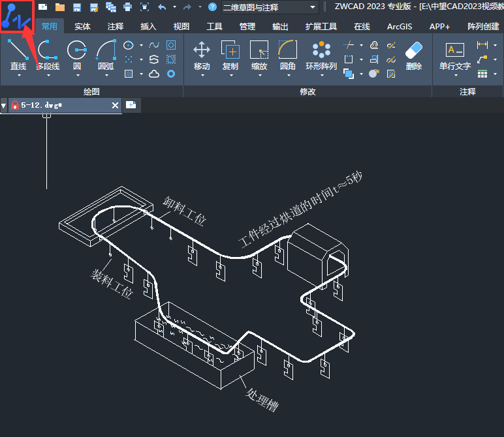Activate the 移动 (Move) tool

[x=202, y=50]
